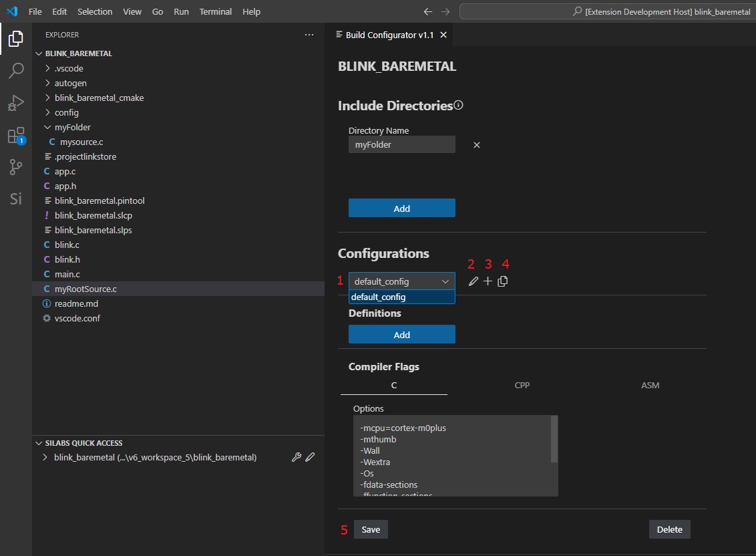The height and width of the screenshot is (556, 756).
Task: Open the Silicon Labs Si view
Action: coord(16,198)
